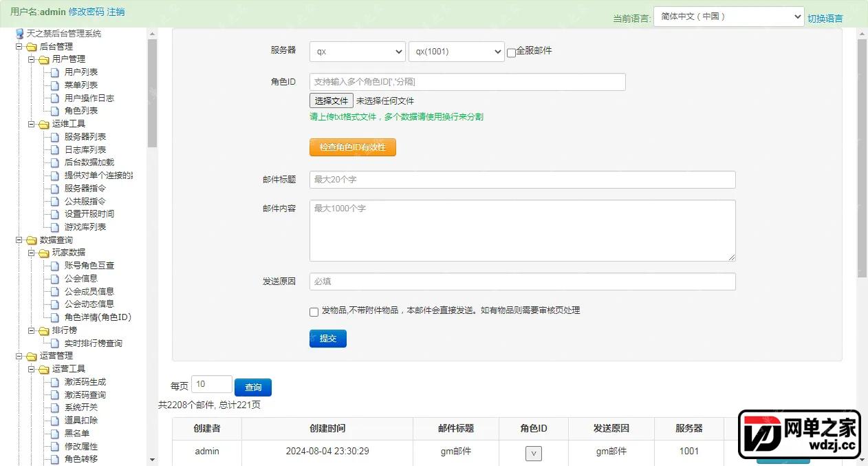Open 道具扣除 in the tree
868x466 pixels.
coord(81,421)
